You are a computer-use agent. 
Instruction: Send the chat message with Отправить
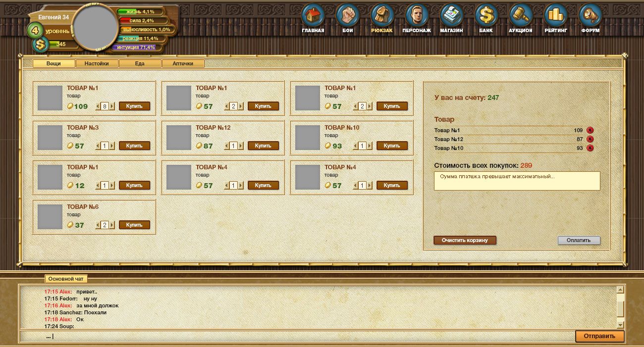click(599, 336)
